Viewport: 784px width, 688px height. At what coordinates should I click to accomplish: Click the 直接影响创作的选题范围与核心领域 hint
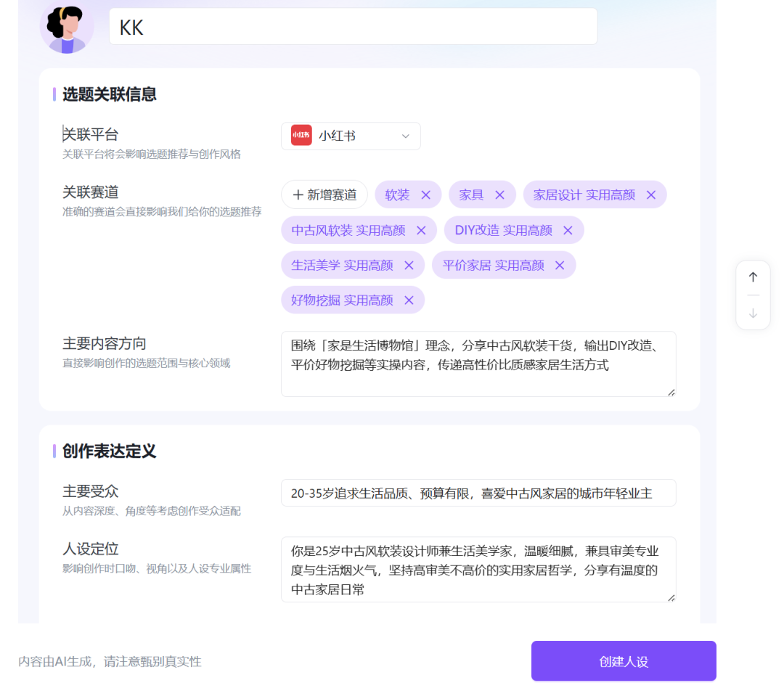click(146, 363)
